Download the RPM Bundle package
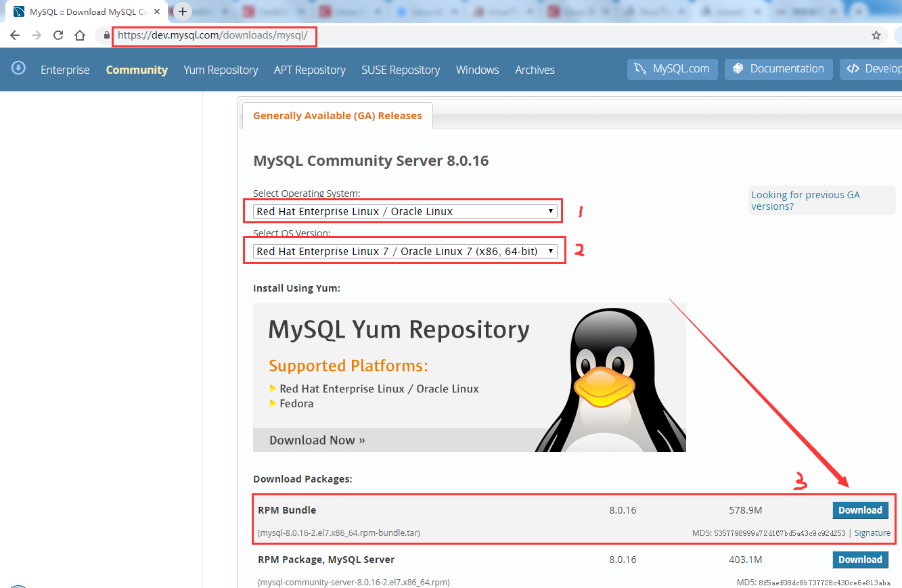 (x=860, y=510)
